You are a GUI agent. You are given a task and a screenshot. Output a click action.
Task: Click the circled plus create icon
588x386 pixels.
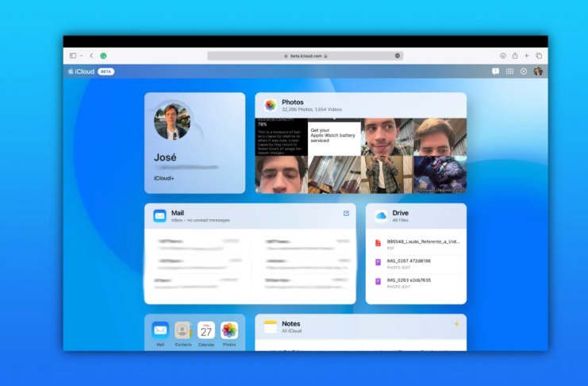[524, 71]
